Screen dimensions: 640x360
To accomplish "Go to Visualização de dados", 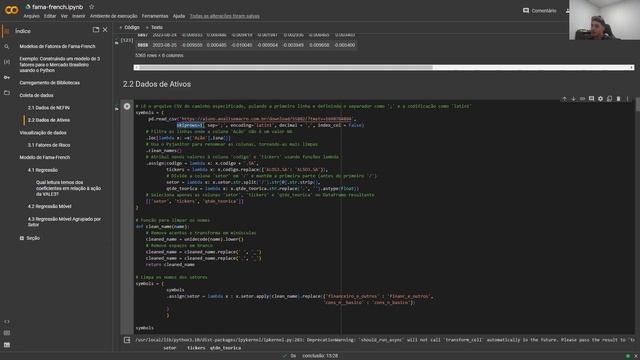I will (43, 133).
